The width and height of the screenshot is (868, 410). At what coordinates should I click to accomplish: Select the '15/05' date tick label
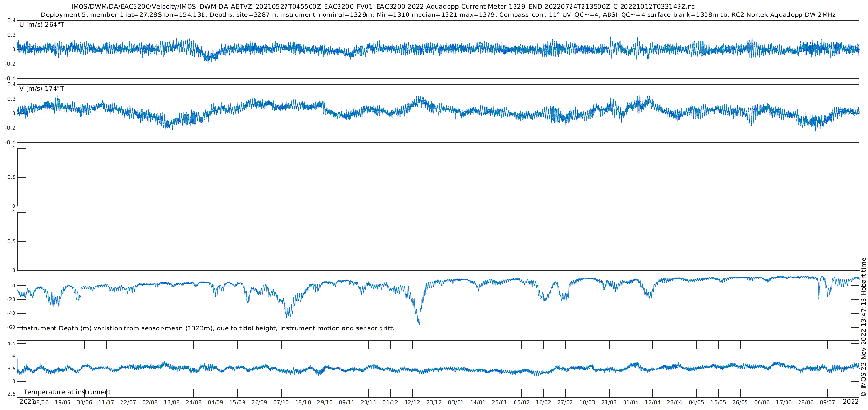[718, 402]
